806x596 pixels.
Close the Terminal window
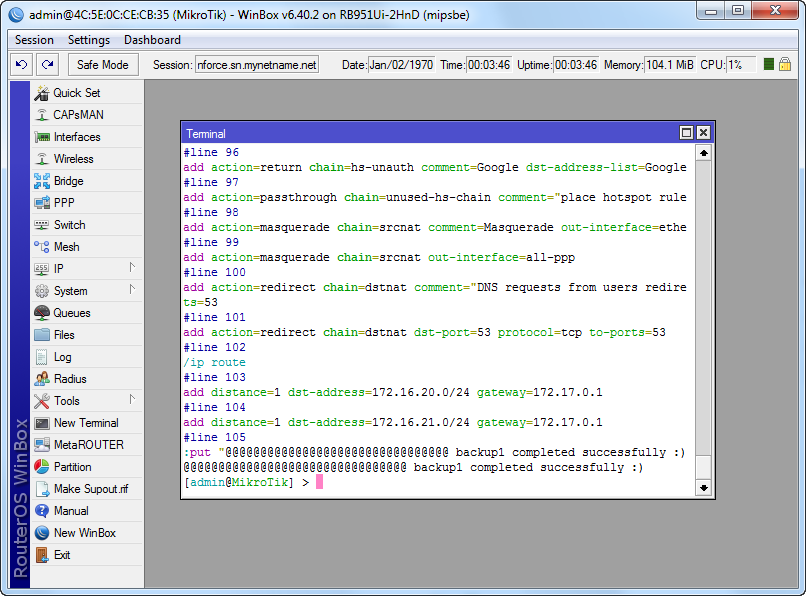pyautogui.click(x=703, y=133)
